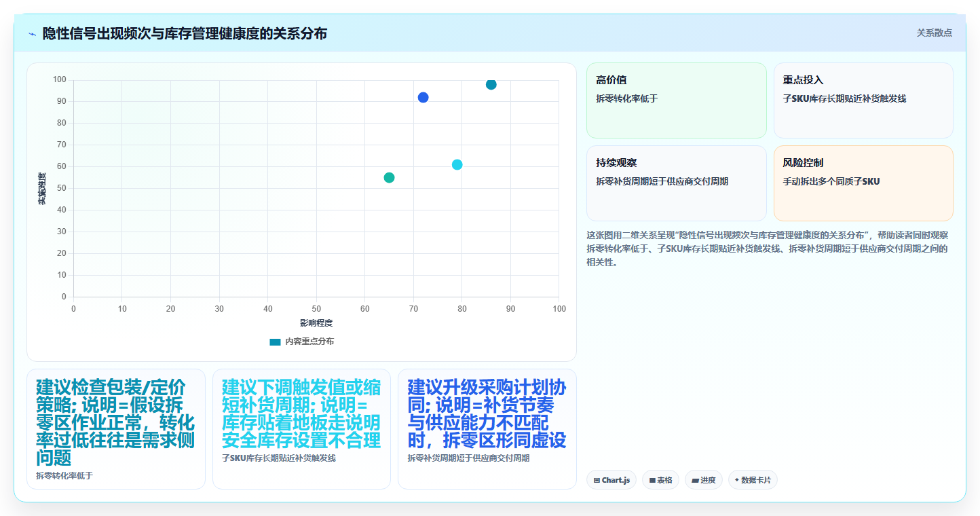This screenshot has height=516, width=980.
Task: Click the 表格 tag icon
Action: point(652,480)
